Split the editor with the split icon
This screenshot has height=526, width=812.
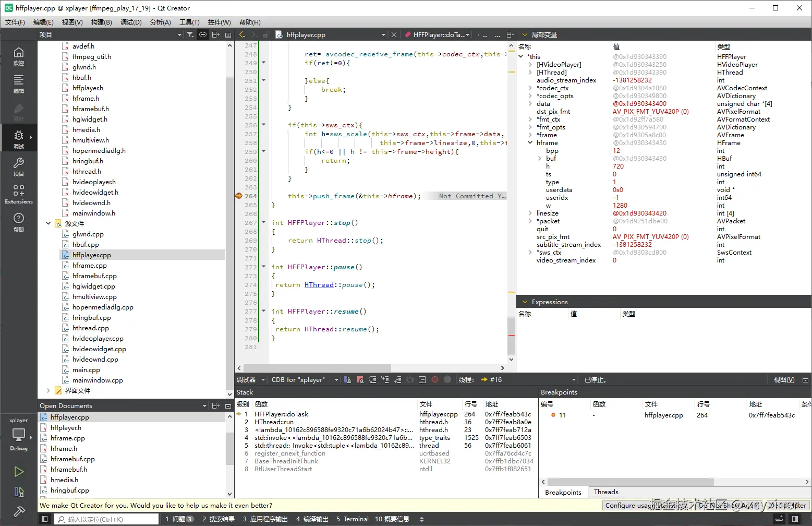(x=510, y=35)
